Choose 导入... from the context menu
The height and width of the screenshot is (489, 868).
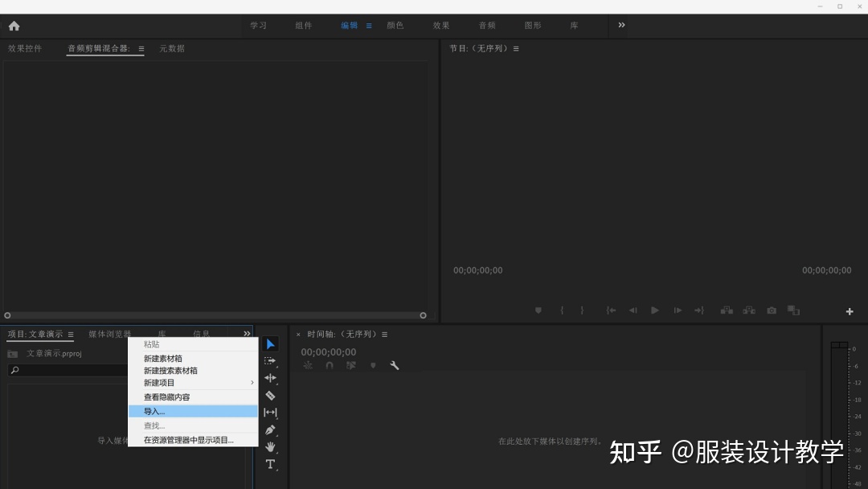[153, 411]
